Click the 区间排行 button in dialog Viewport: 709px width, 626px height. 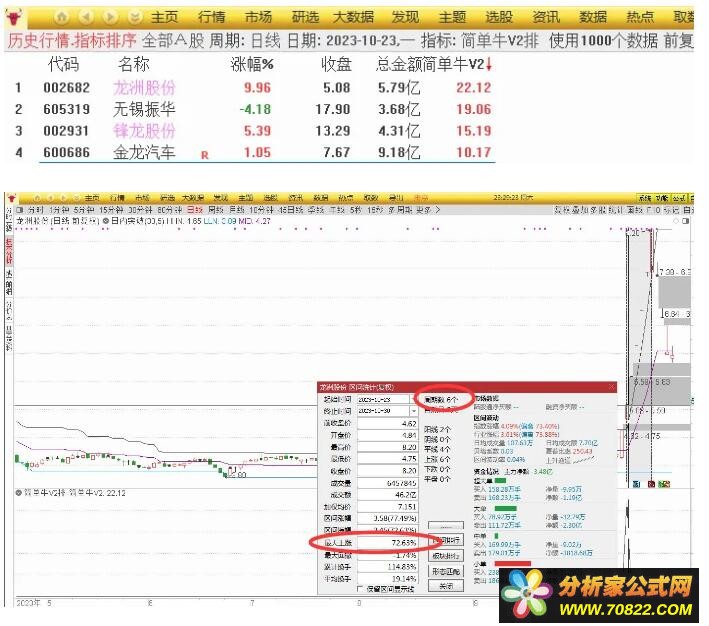446,540
